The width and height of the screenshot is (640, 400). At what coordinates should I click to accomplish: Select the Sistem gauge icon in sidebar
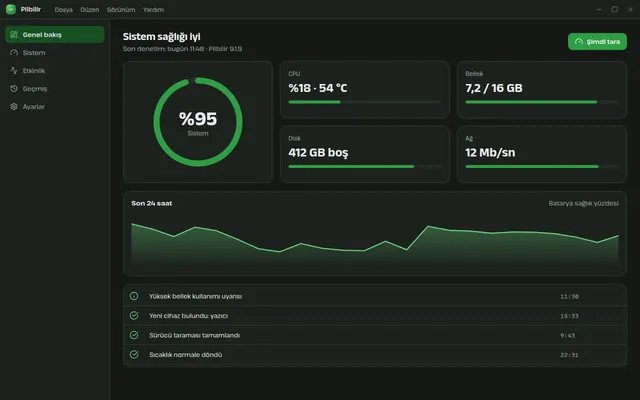point(14,53)
